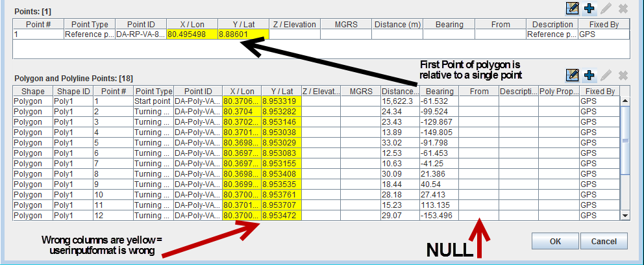The image size is (644, 265).
Task: Add a new point with plus icon
Action: pos(589,8)
